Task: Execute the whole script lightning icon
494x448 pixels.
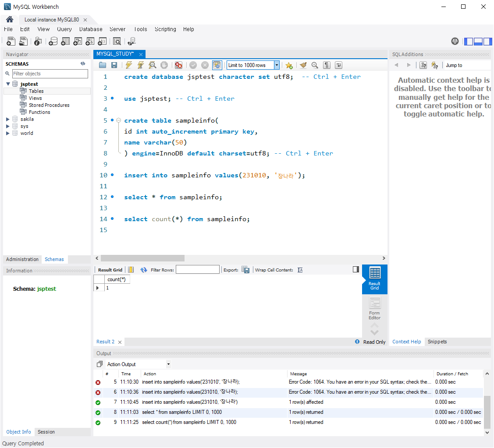Action: click(x=128, y=65)
